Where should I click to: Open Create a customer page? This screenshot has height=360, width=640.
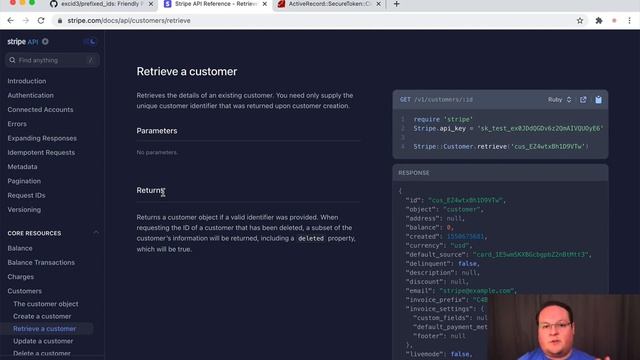click(42, 316)
